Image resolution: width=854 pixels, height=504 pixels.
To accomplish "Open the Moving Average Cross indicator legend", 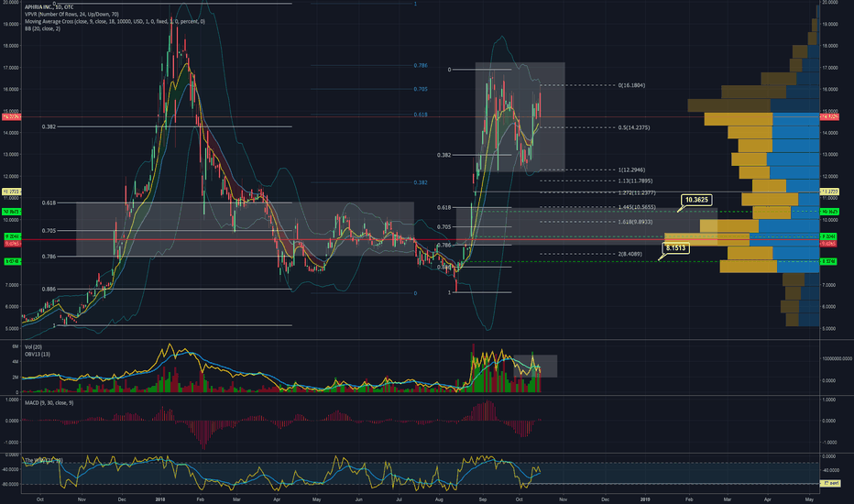I will [x=115, y=21].
